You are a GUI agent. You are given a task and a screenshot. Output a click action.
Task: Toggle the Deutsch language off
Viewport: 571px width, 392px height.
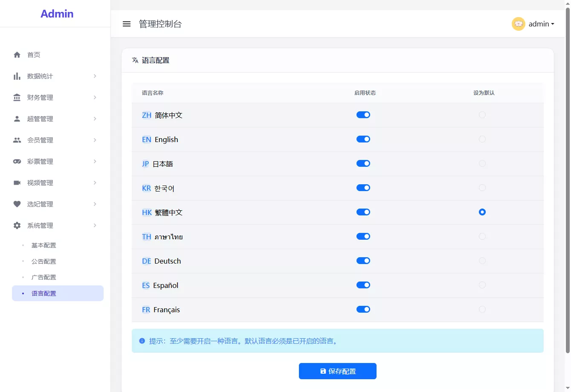point(363,261)
